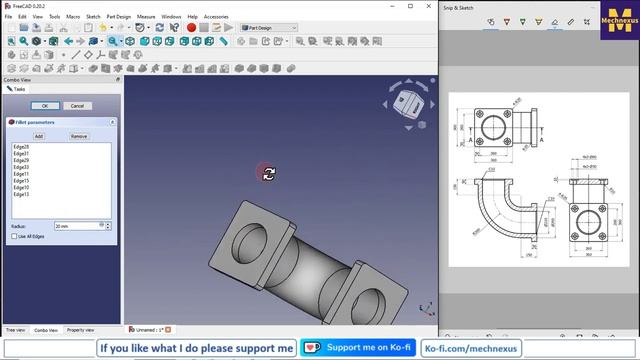
Task: Set top view cube icon
Action: pos(157,41)
